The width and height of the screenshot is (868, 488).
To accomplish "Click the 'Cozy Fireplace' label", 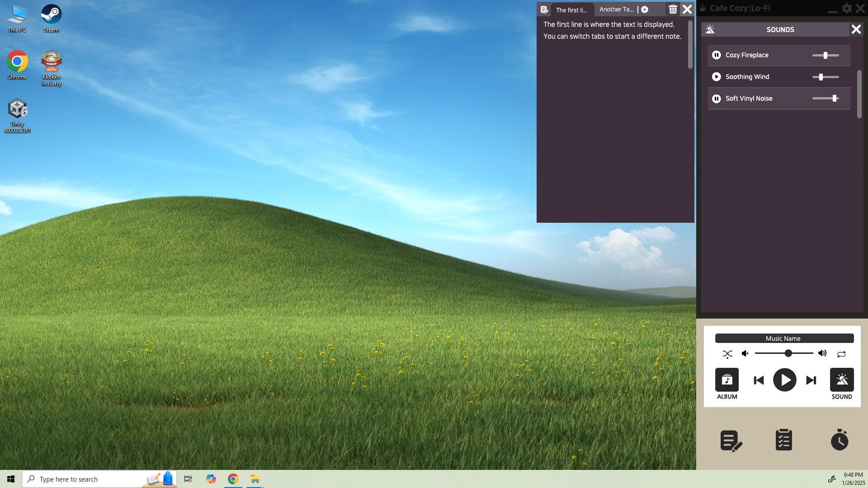I will click(x=747, y=55).
